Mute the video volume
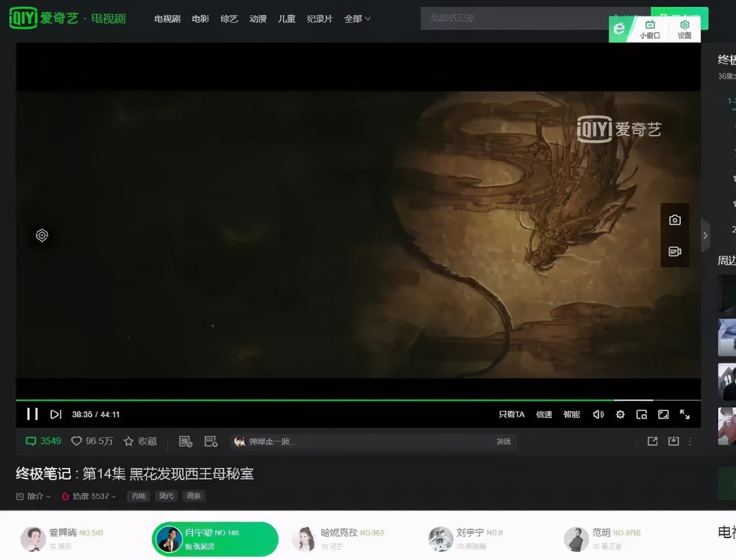 pos(598,414)
